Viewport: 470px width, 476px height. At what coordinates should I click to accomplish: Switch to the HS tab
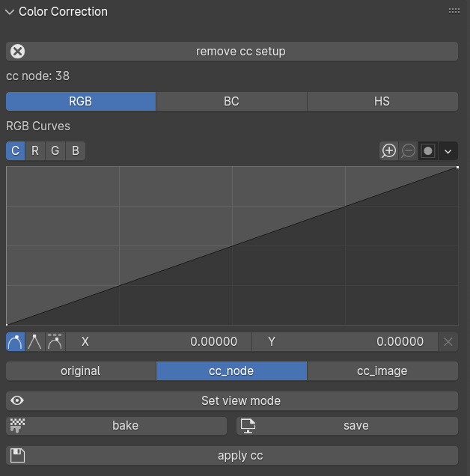(x=382, y=101)
